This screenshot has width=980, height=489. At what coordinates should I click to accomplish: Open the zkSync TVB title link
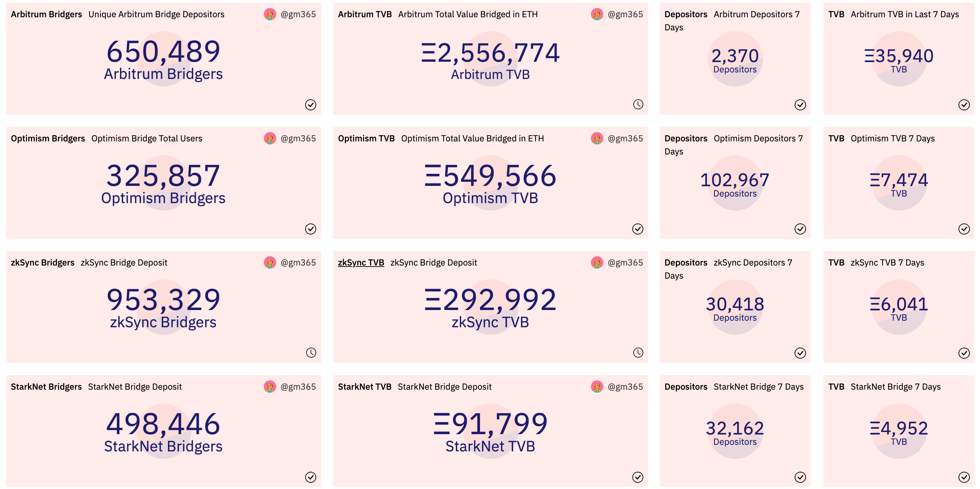(x=361, y=262)
